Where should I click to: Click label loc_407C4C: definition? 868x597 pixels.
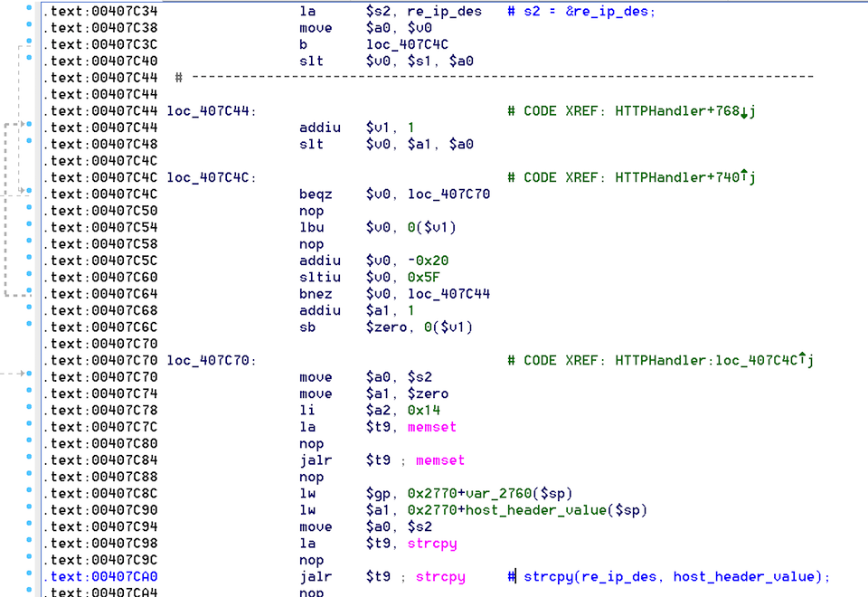tap(212, 177)
